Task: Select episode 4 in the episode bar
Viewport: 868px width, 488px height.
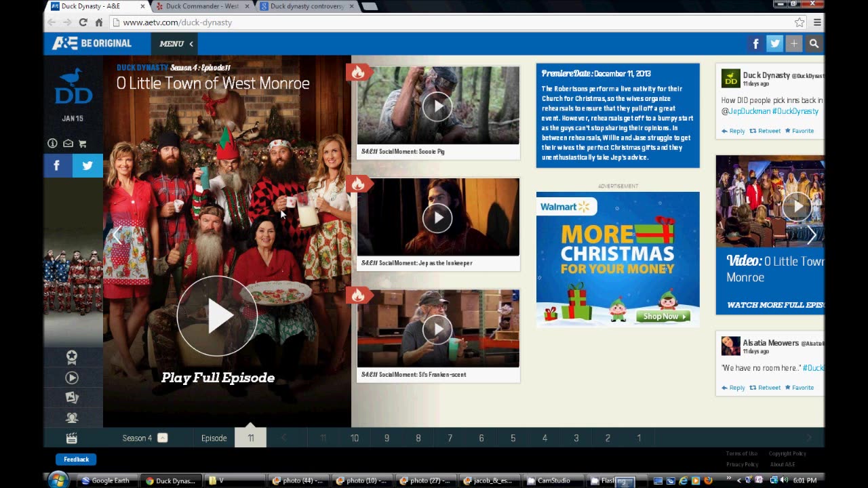Action: pyautogui.click(x=545, y=438)
